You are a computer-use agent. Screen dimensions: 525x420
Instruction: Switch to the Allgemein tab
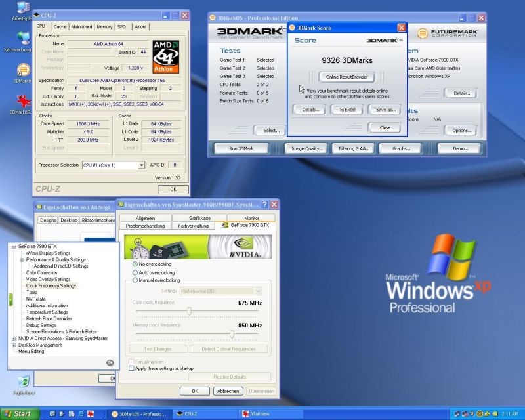coord(145,218)
